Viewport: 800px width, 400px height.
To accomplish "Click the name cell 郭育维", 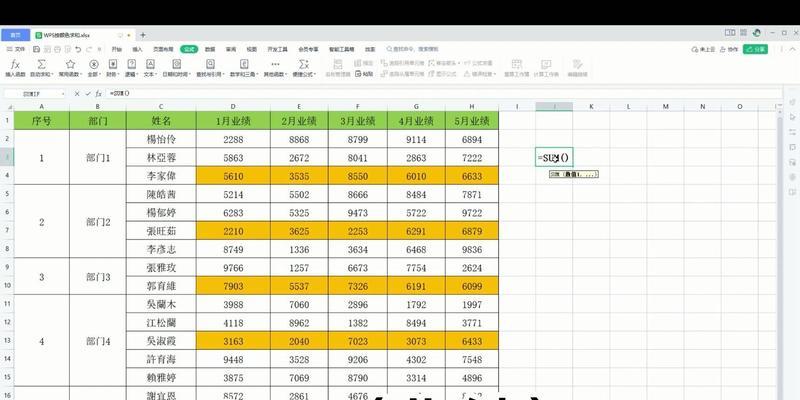I will tap(161, 286).
